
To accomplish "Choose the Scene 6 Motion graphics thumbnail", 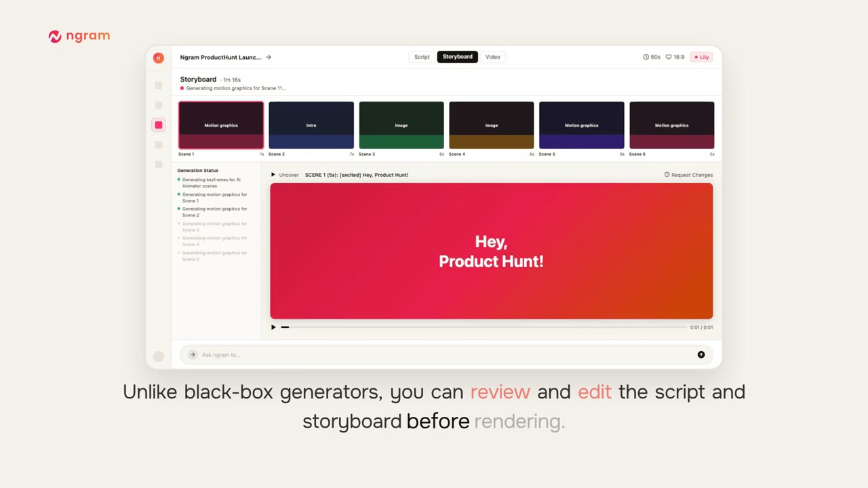I will [672, 125].
